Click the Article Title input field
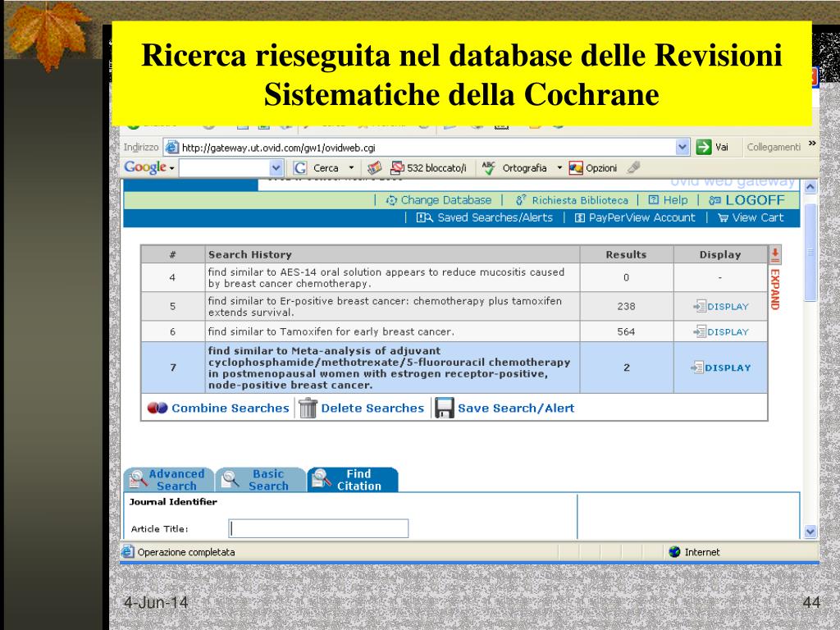This screenshot has height=630, width=840. click(x=318, y=529)
